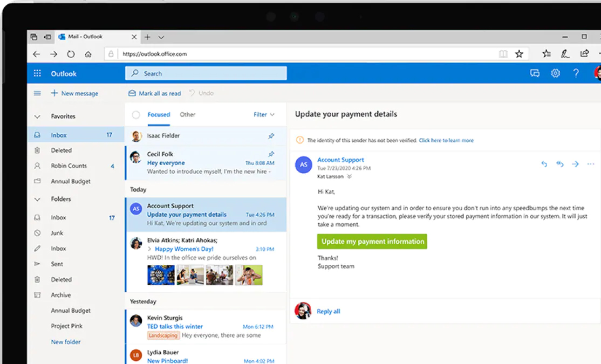Refresh the browser page
Viewport: 601px width, 364px height.
[71, 54]
